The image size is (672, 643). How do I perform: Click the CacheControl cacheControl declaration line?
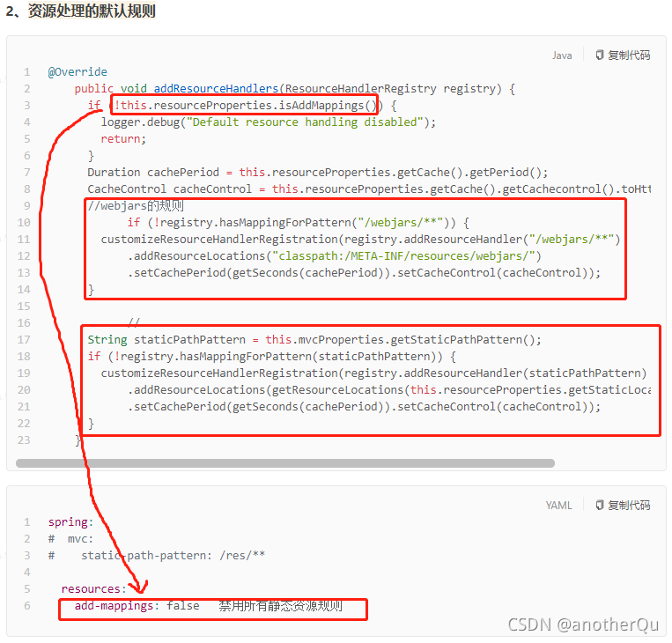[x=369, y=189]
